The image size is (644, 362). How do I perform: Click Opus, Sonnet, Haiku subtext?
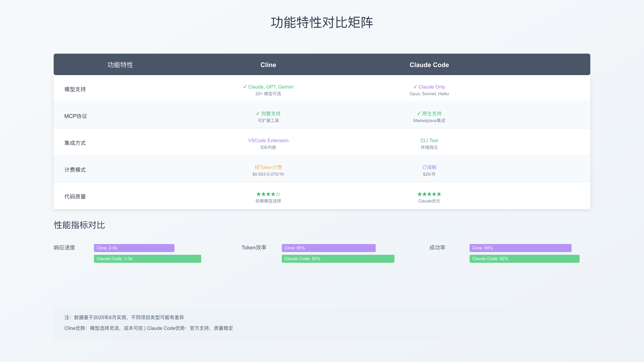pos(429,94)
